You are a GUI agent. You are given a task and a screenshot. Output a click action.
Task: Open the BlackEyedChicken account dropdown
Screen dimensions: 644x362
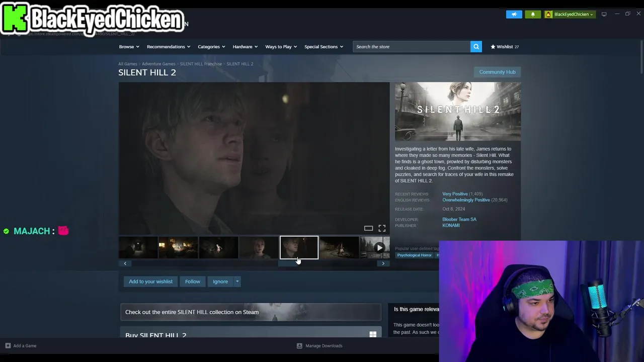(569, 14)
